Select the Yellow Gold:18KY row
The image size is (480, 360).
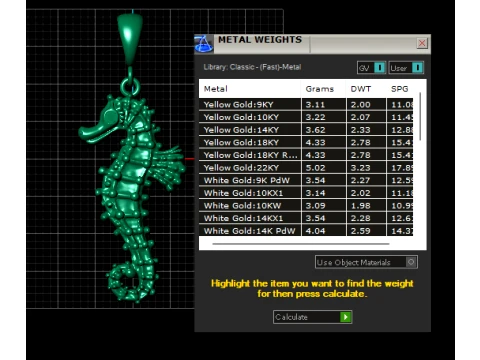click(x=306, y=142)
